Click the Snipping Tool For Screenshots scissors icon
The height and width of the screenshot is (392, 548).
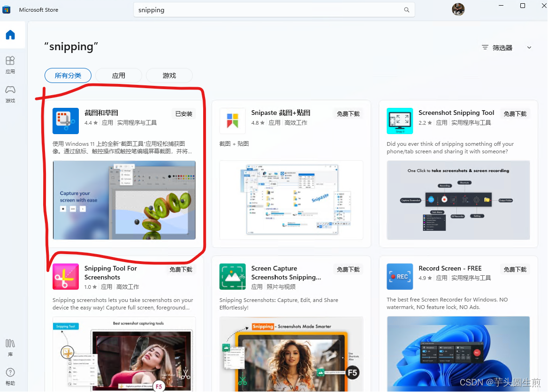pyautogui.click(x=66, y=277)
